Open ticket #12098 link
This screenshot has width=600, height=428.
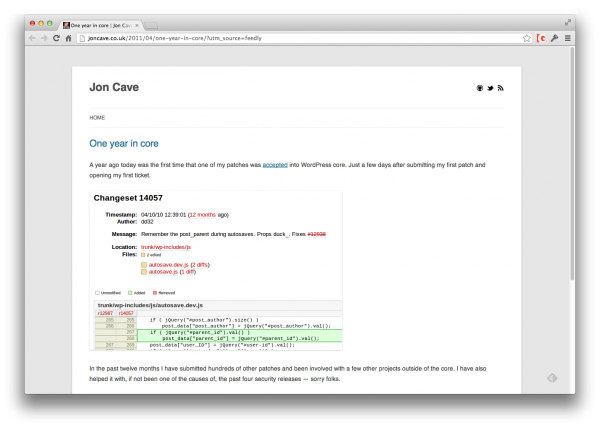pyautogui.click(x=316, y=234)
